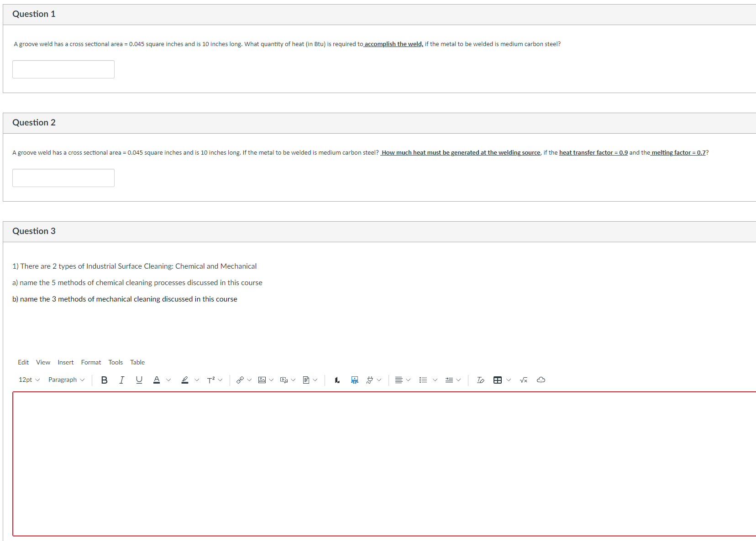756x541 pixels.
Task: Expand the table options arrow
Action: click(509, 380)
